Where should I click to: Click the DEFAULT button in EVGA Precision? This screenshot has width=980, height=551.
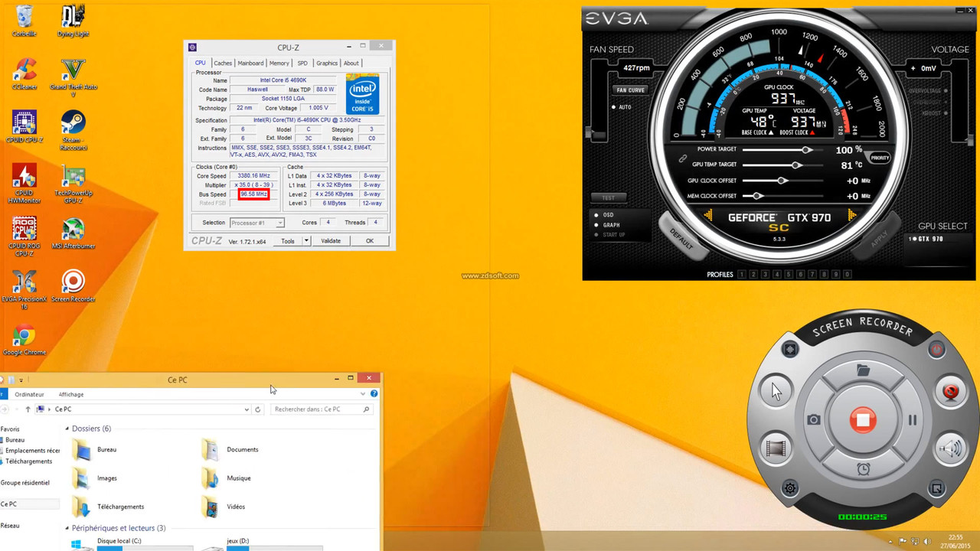(680, 238)
